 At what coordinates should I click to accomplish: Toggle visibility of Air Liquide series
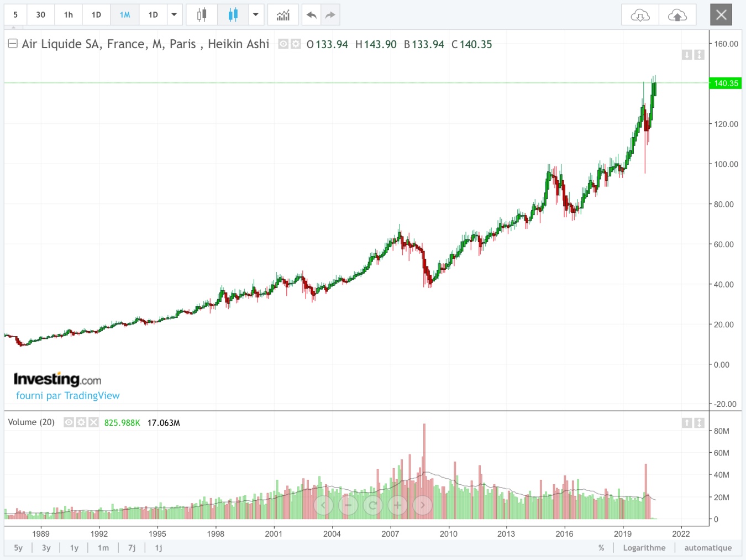click(283, 44)
